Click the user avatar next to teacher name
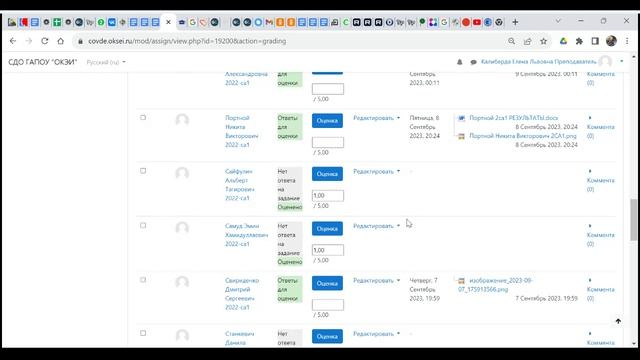The height and width of the screenshot is (360, 640). tap(605, 62)
